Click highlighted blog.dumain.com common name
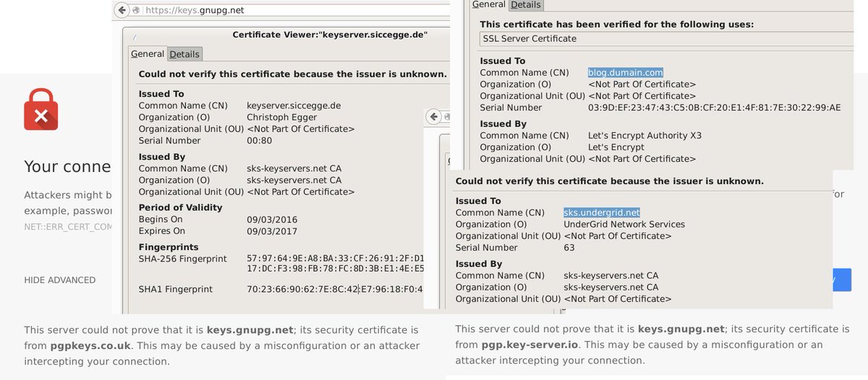The width and height of the screenshot is (868, 380). 626,73
